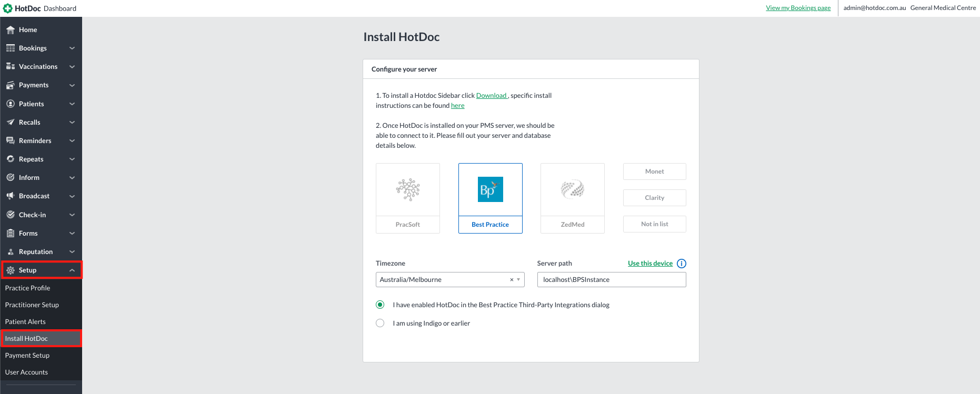Click the Forms clipboard icon
This screenshot has height=394, width=980.
[11, 234]
